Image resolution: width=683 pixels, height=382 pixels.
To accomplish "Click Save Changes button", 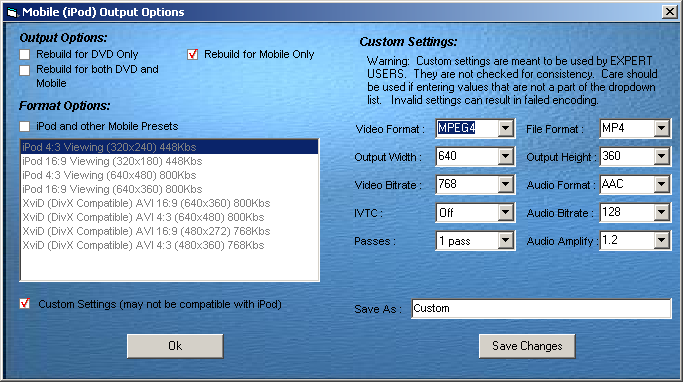I will [527, 346].
